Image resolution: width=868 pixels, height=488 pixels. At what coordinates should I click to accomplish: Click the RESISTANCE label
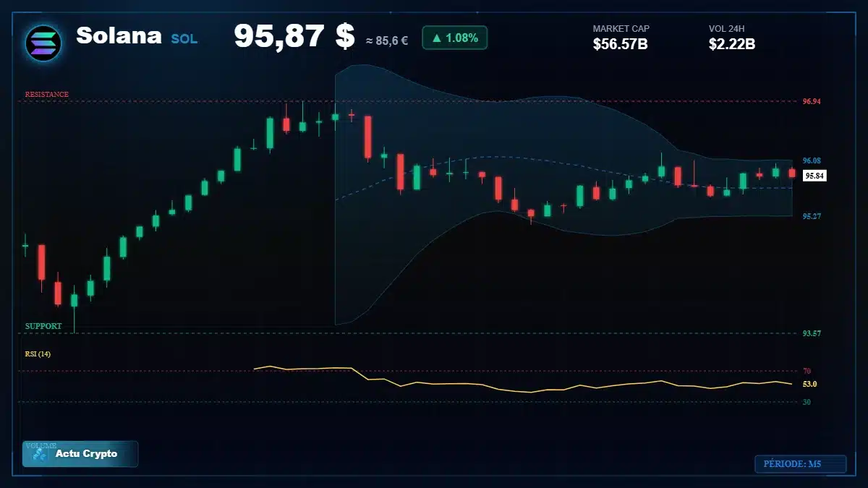47,95
